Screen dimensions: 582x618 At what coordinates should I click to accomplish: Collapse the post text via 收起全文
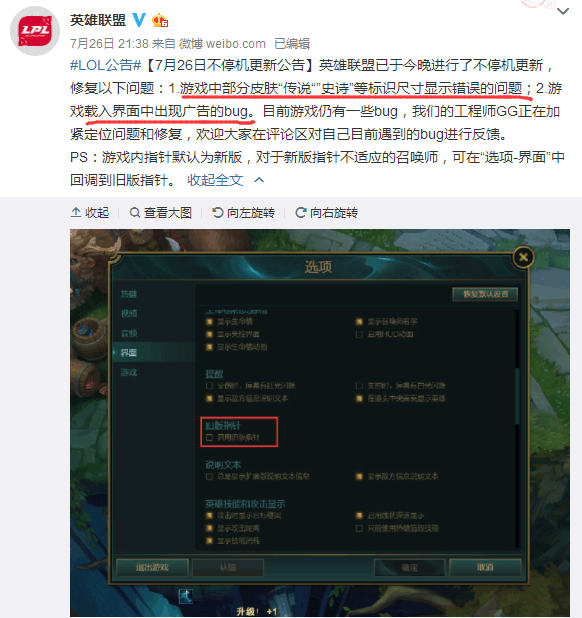215,180
